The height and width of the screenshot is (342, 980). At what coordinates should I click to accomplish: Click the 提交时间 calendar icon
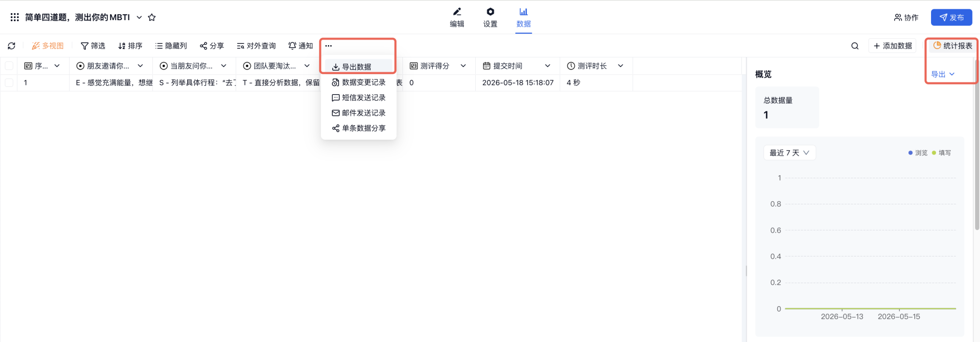(487, 66)
